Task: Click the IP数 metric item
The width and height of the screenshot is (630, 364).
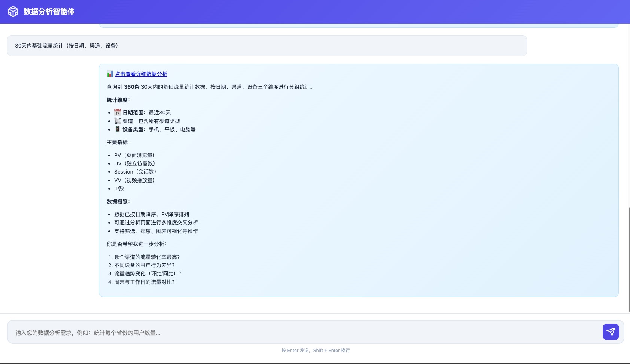Action: tap(119, 189)
